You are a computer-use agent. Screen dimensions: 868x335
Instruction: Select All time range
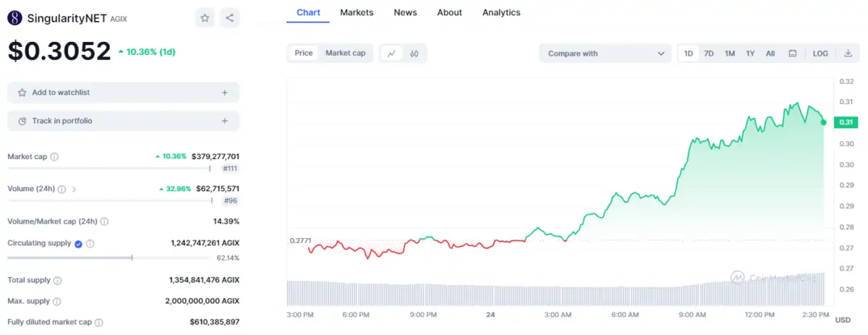[x=770, y=54]
